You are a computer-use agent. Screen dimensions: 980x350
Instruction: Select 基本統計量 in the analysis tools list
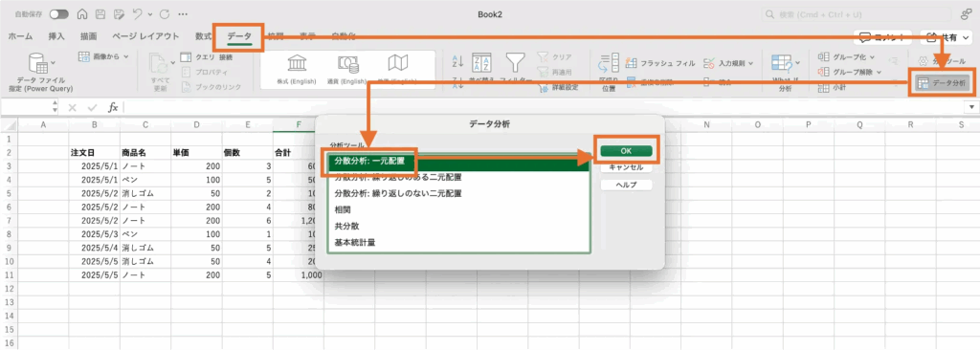tap(458, 242)
